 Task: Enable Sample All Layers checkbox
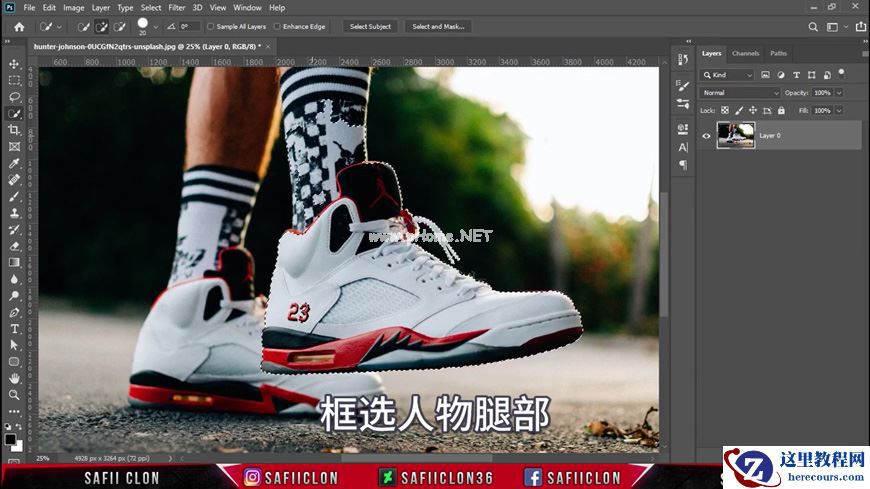point(210,26)
